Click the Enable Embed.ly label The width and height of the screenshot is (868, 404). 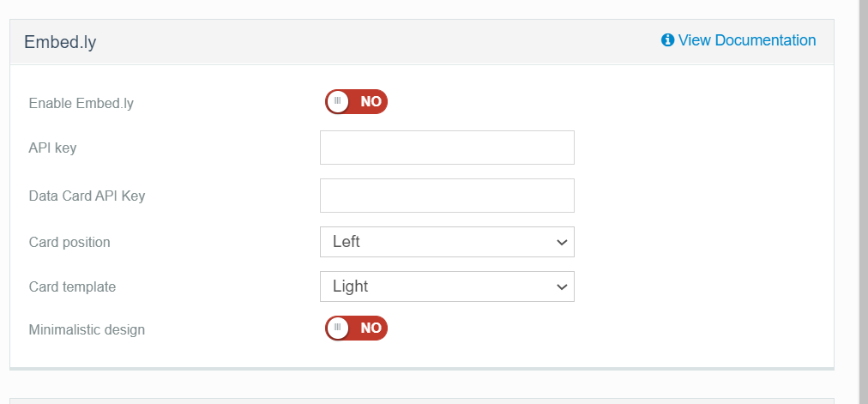pos(81,104)
